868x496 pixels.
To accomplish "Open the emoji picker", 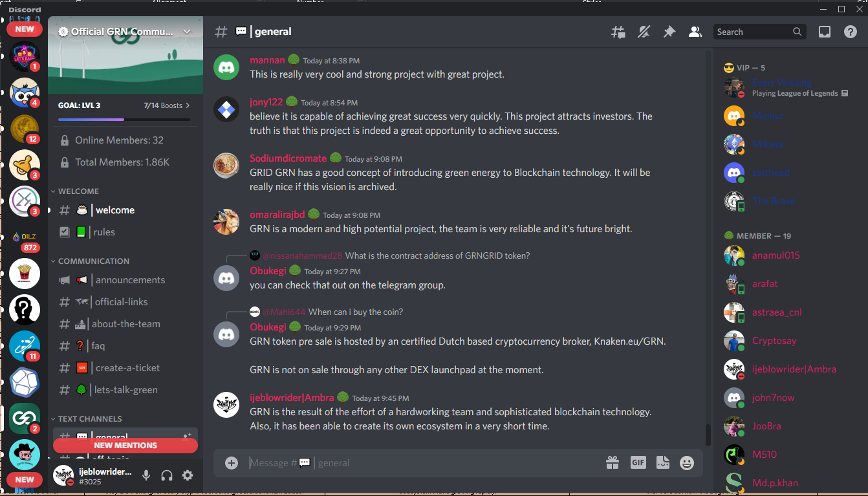I will [687, 463].
